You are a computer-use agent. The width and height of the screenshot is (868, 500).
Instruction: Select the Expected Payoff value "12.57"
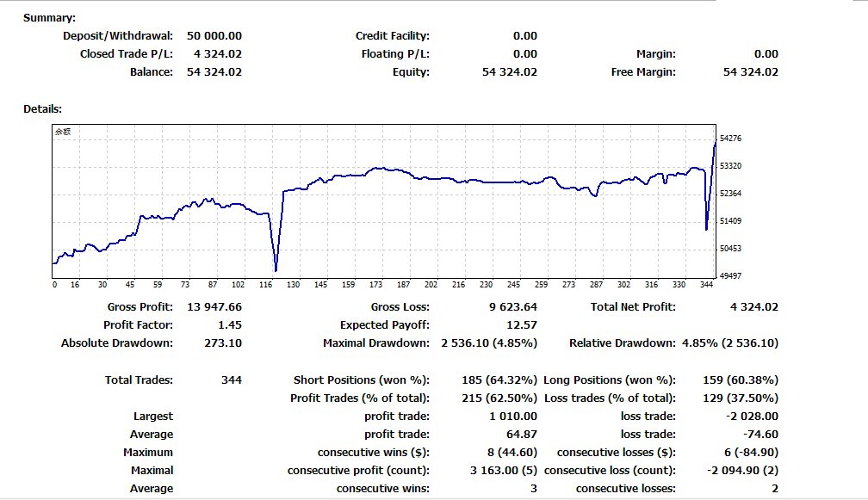coord(522,325)
